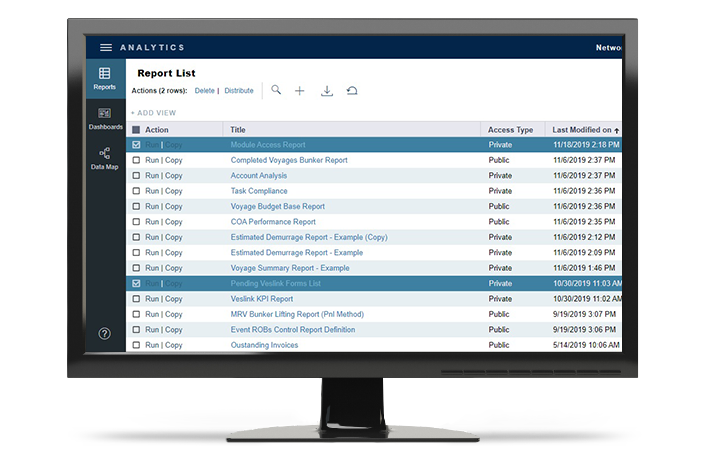Open the Veslink KPI Report link

click(x=262, y=299)
